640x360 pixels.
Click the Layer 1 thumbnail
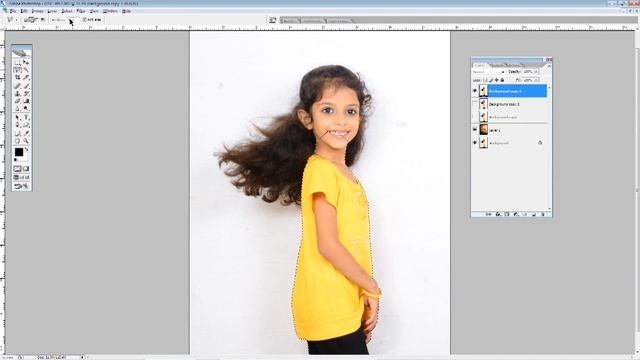point(484,129)
